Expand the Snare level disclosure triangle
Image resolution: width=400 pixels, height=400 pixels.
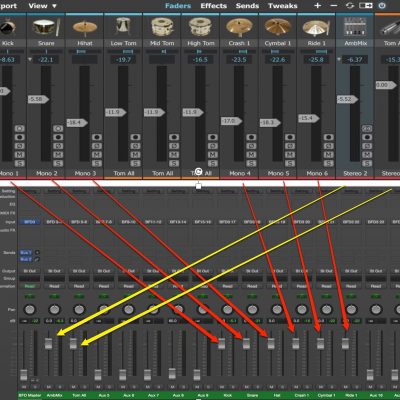click(x=30, y=60)
